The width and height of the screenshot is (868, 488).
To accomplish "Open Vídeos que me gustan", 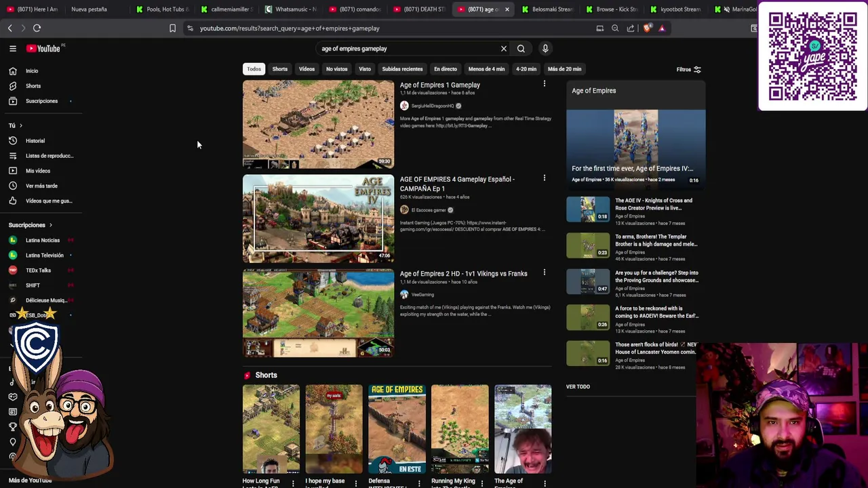I will (48, 201).
